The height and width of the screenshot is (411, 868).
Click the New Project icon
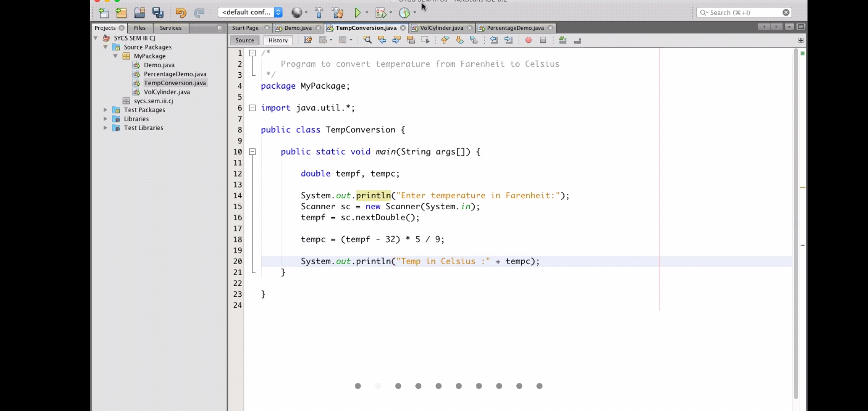(x=121, y=13)
